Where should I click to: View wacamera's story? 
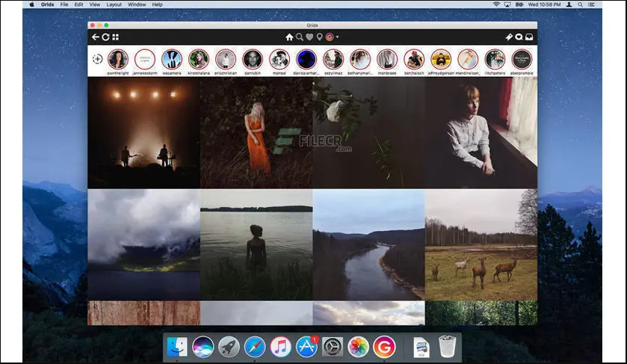[172, 59]
